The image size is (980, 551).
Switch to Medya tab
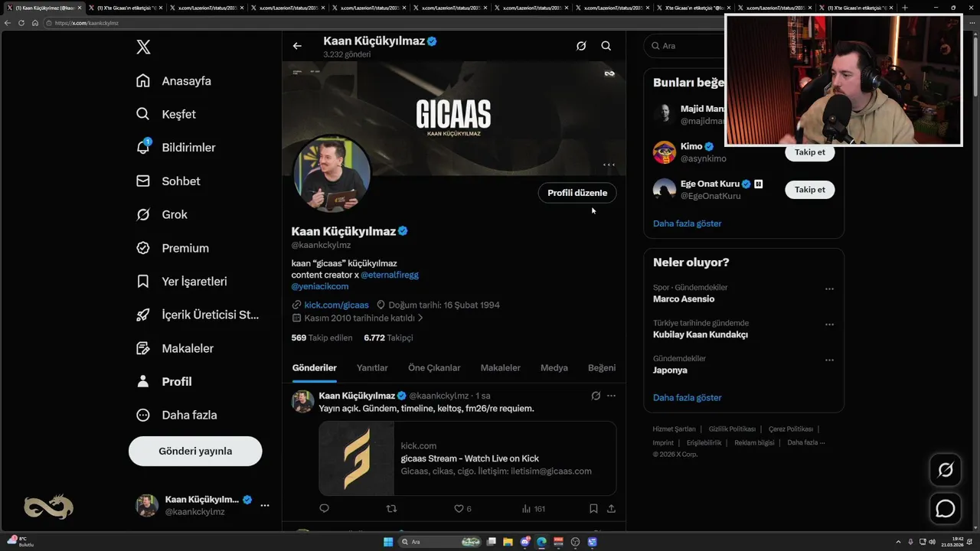click(554, 368)
